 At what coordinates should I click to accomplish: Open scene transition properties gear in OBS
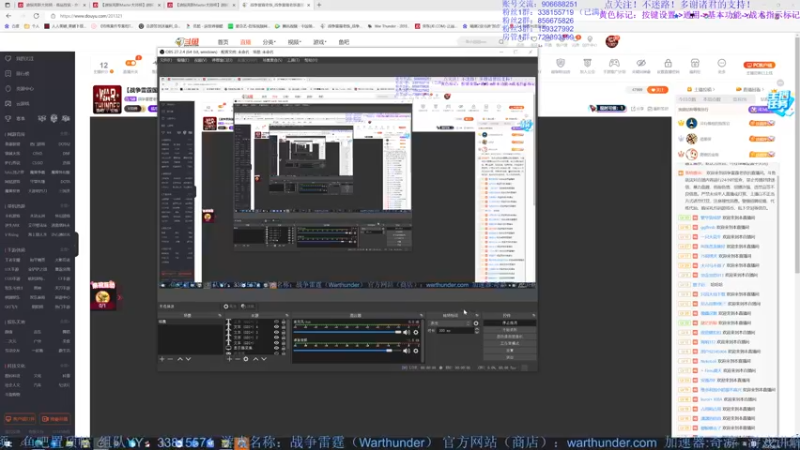click(x=476, y=323)
